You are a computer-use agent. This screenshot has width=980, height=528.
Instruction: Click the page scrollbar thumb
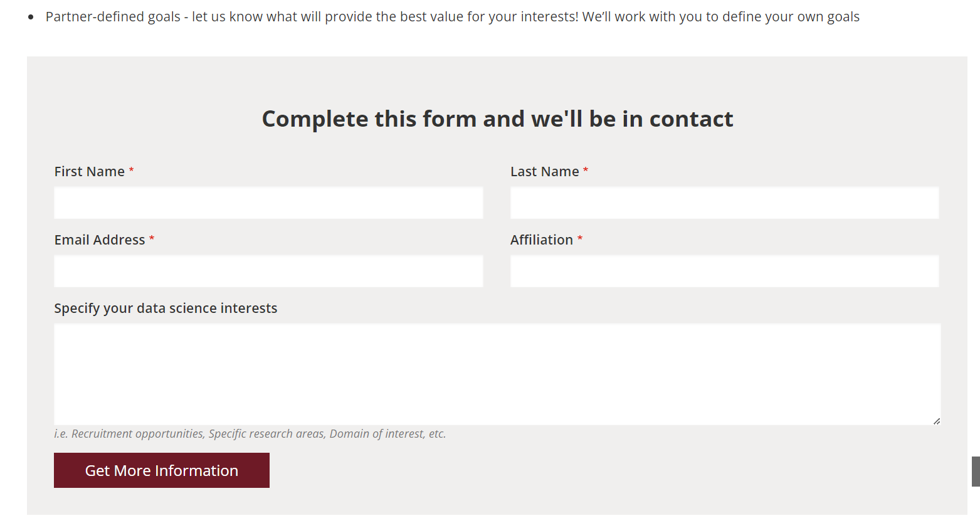pyautogui.click(x=976, y=472)
